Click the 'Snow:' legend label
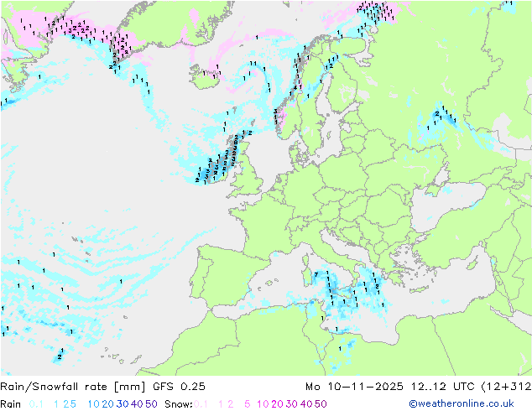 pyautogui.click(x=179, y=404)
